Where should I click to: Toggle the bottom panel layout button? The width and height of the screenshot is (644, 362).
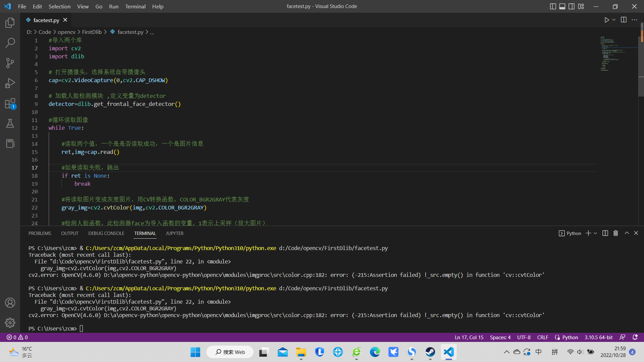(562, 6)
